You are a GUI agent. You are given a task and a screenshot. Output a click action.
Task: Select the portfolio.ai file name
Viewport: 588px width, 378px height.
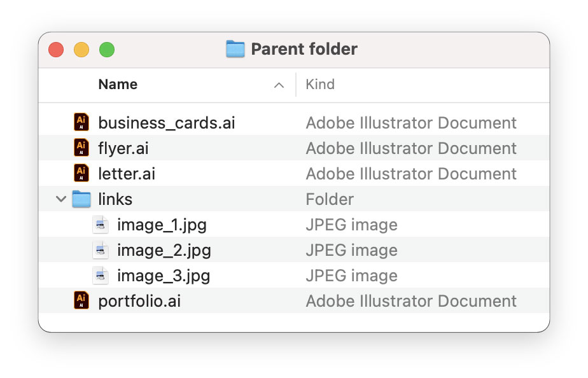139,301
